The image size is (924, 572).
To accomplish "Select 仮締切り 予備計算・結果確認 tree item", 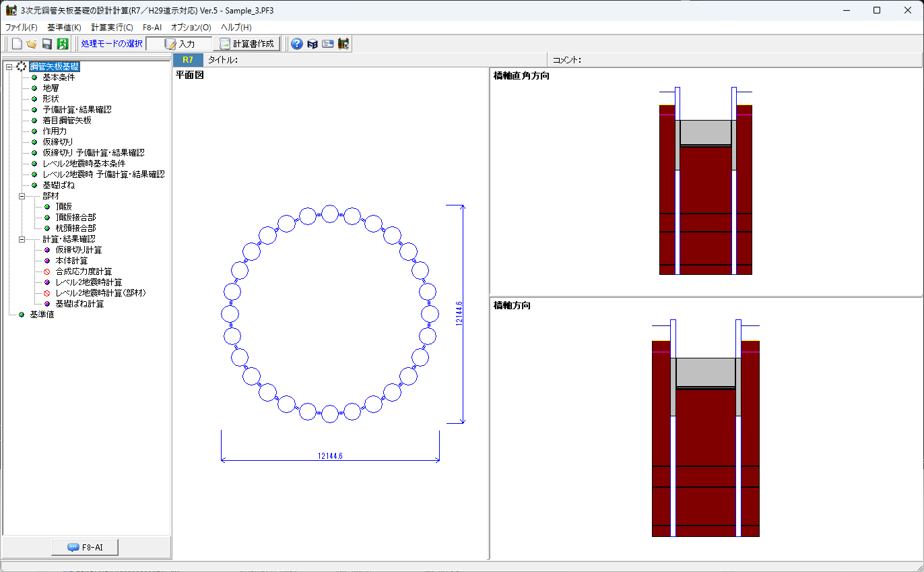I will coord(94,153).
